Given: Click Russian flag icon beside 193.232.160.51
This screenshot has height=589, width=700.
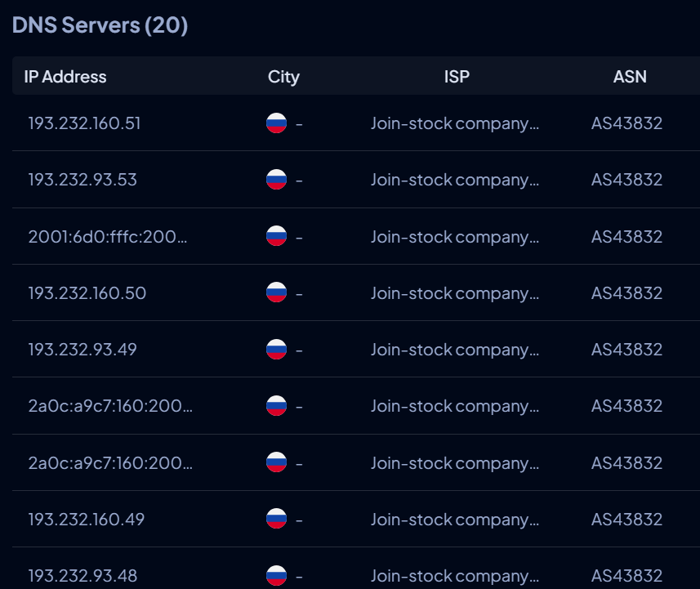Looking at the screenshot, I should click(x=276, y=123).
